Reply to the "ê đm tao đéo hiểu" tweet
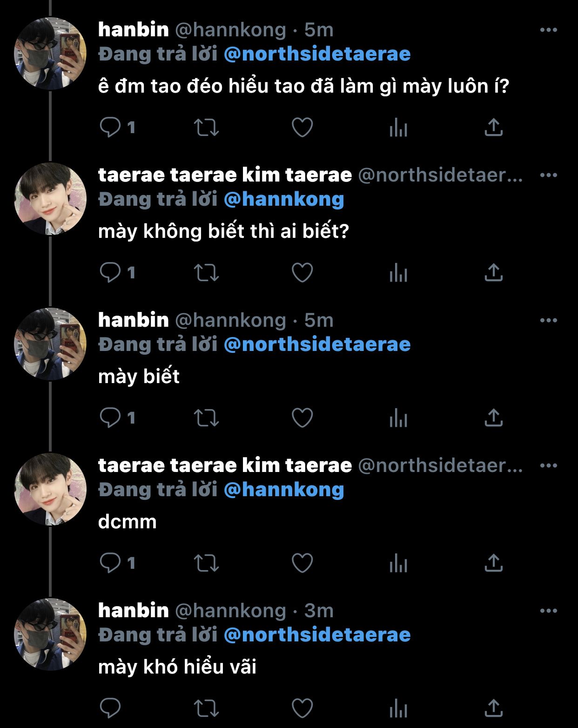 [110, 127]
